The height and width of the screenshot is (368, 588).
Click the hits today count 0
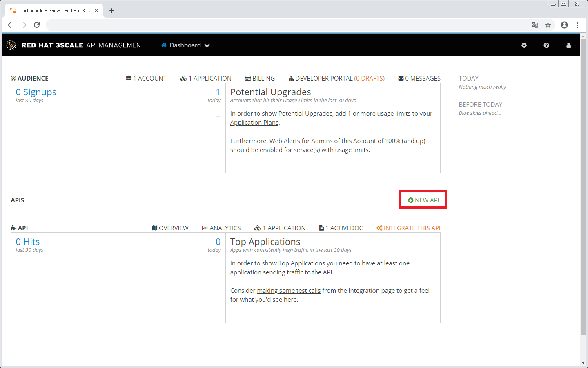tap(218, 242)
